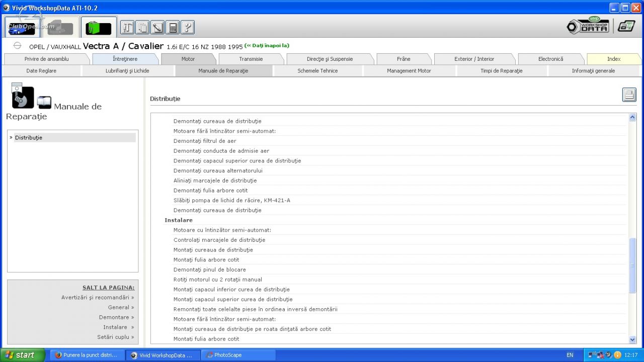Image resolution: width=644 pixels, height=362 pixels.
Task: Jump to the Instalare section link
Action: tap(119, 327)
